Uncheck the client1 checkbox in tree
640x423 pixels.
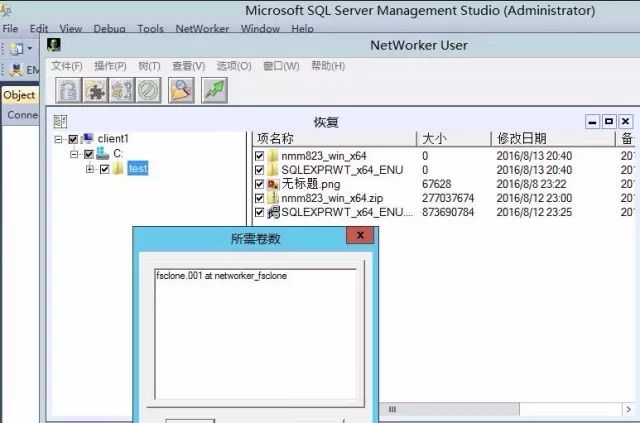[73, 139]
